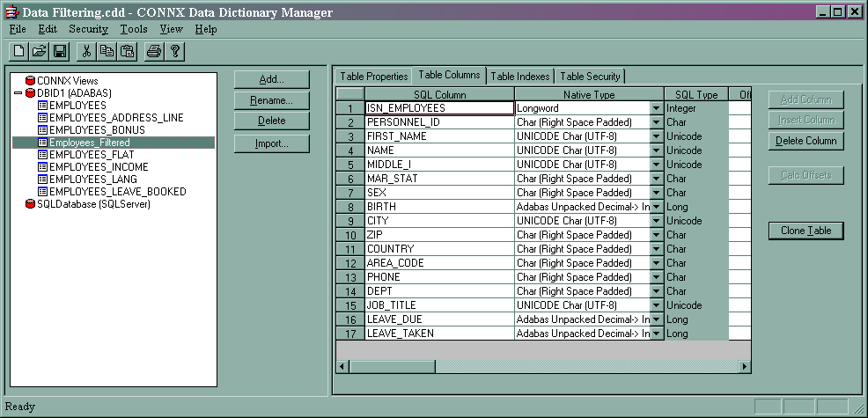868x418 pixels.
Task: Open Native Type dropdown for ISN_EMPLOYEES
Action: coord(657,108)
